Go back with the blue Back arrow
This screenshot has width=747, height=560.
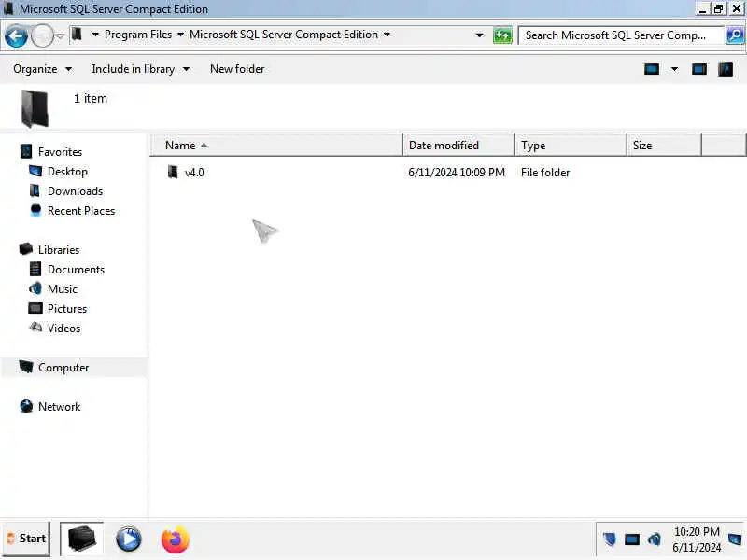pos(15,36)
